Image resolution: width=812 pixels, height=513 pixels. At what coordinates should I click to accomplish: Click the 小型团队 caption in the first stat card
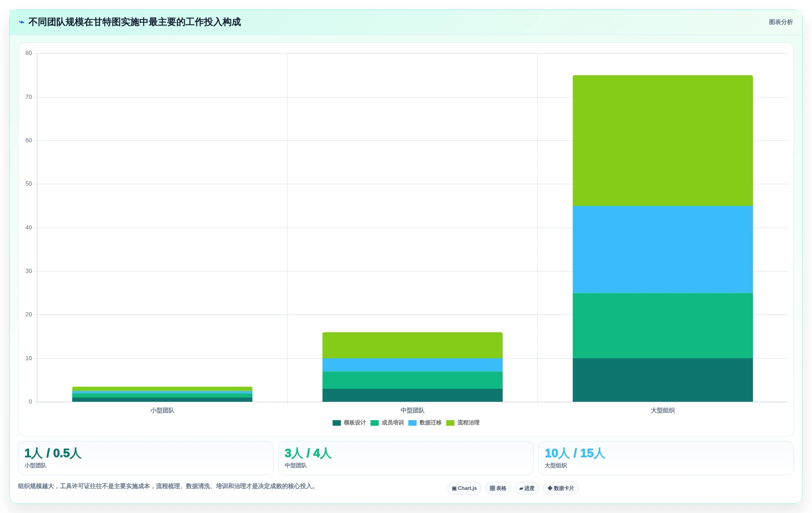[36, 465]
